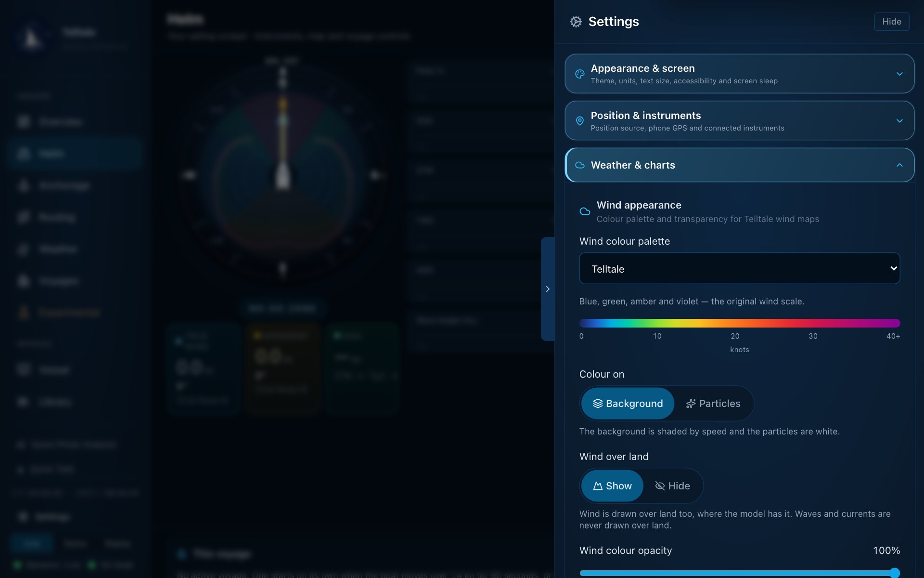Collapse the Weather & charts section chevron

coord(899,165)
